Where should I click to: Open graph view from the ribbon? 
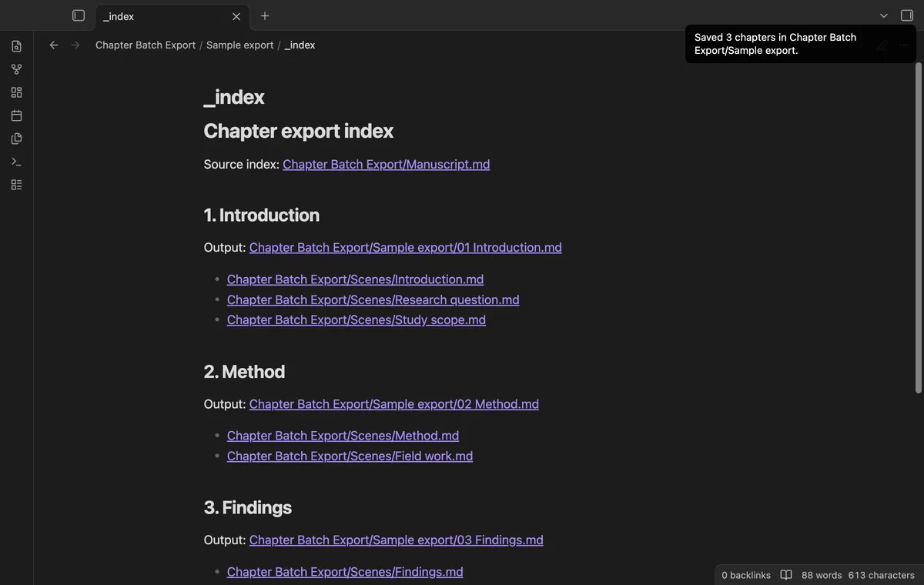coord(16,69)
